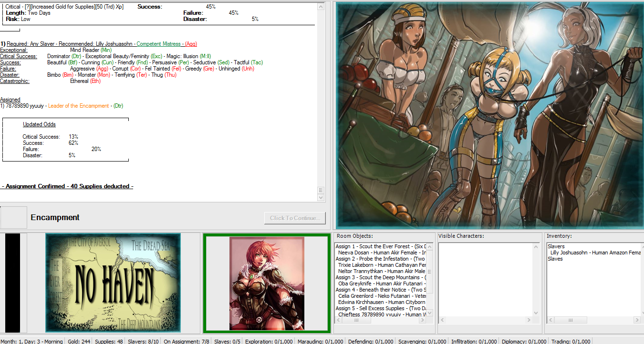Screen dimensions: 644x344
Task: Click down arrow of text log scrollbar
Action: tap(321, 197)
